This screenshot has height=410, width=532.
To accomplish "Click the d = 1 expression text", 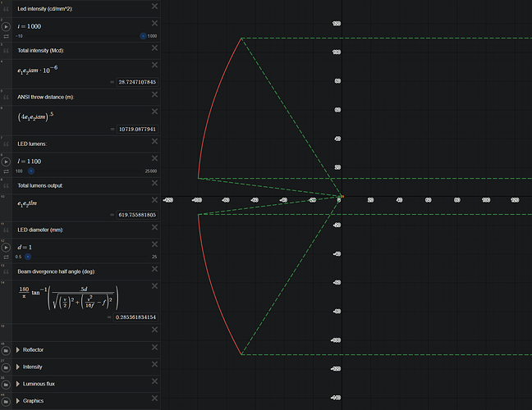I will [25, 248].
